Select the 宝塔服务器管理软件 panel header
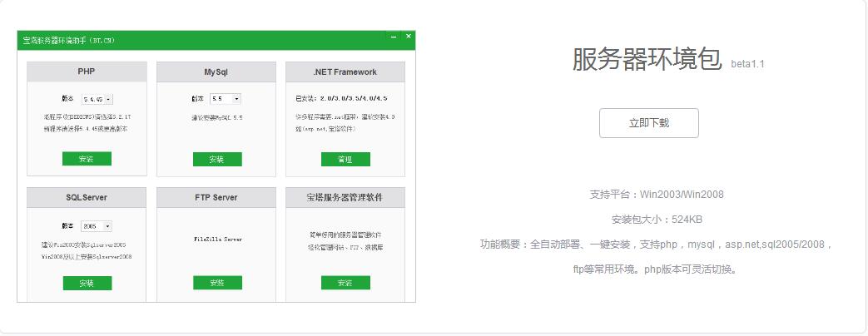The height and width of the screenshot is (336, 868). tap(345, 198)
